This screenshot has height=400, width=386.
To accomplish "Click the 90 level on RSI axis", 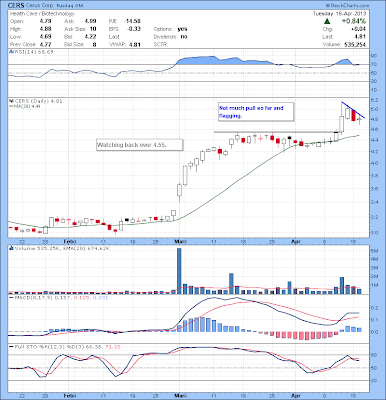I will click(374, 56).
